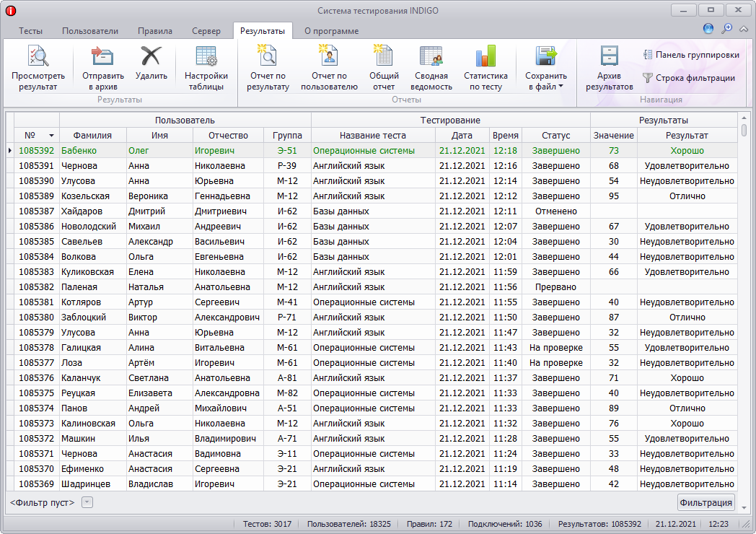Image resolution: width=756 pixels, height=534 pixels.
Task: Collapse the ribbon with the chevron
Action: pos(744,29)
